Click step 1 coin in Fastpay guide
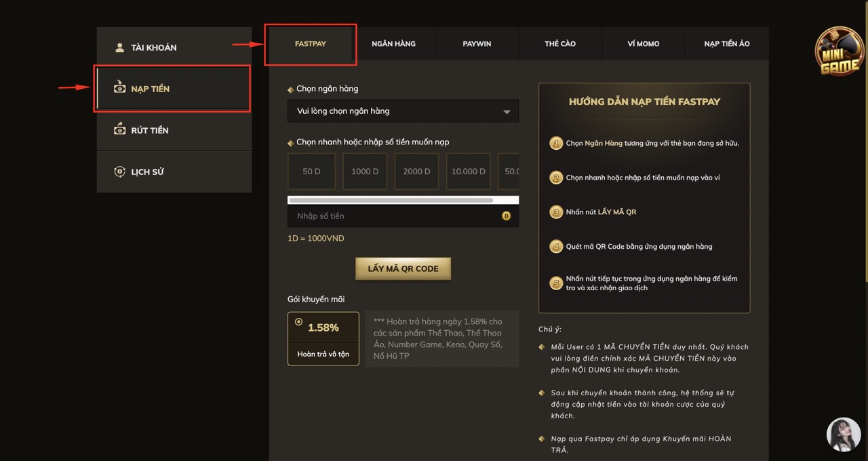The image size is (868, 461). pyautogui.click(x=556, y=144)
